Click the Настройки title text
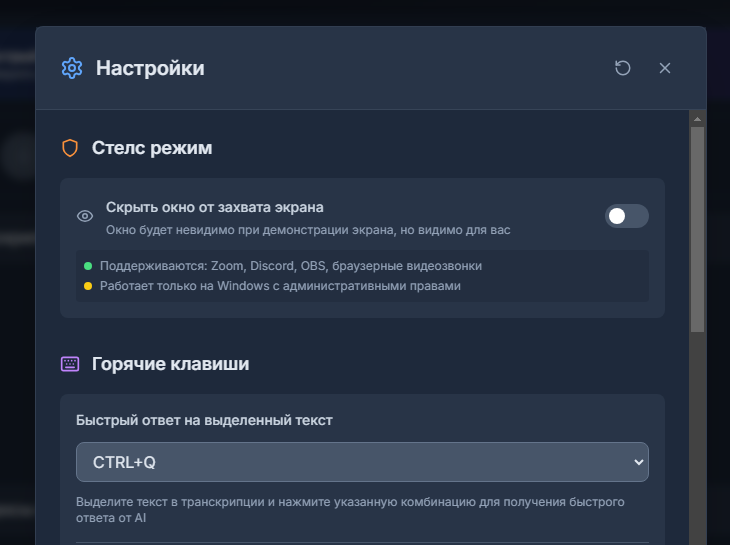Screen dimensions: 730x545 coord(150,68)
